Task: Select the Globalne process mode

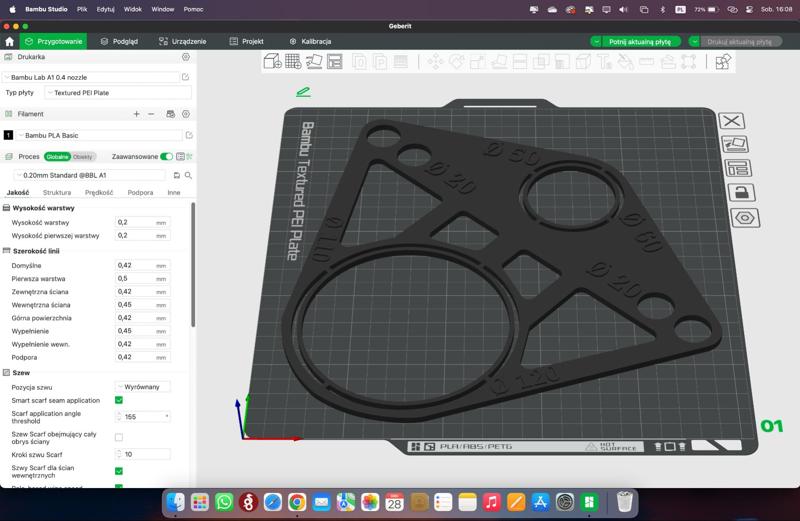Action: 57,157
